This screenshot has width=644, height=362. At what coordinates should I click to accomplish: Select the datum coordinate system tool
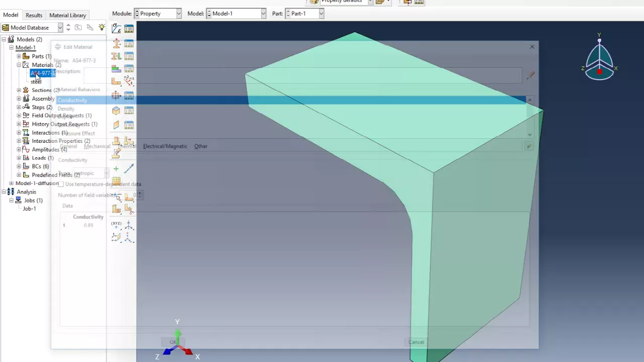coord(129,237)
